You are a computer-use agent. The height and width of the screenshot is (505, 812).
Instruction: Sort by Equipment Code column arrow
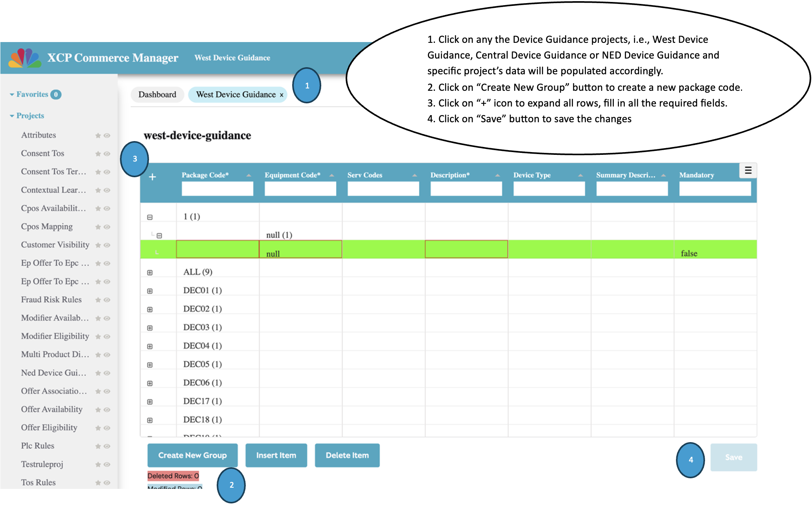331,175
